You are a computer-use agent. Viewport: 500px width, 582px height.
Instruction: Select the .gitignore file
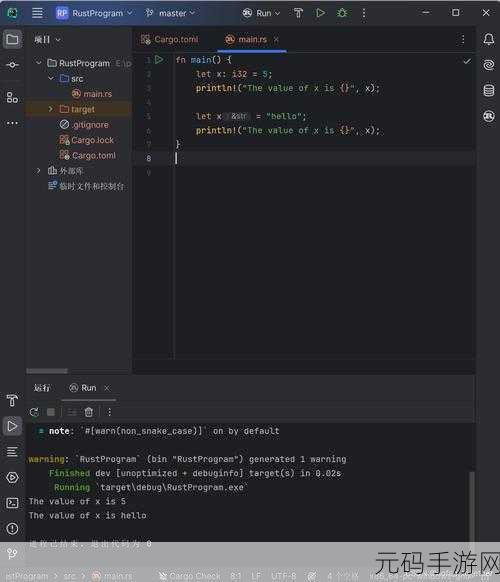(x=84, y=125)
